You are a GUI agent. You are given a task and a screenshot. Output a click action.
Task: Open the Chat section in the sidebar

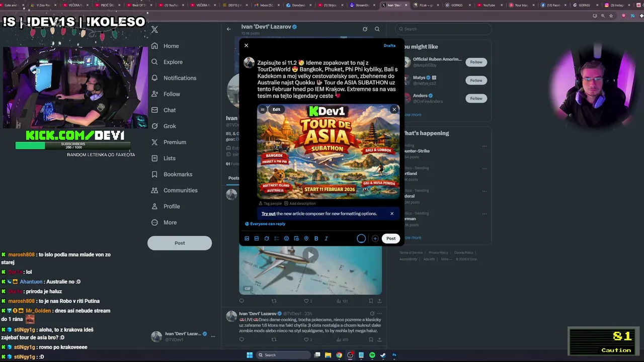point(164,110)
